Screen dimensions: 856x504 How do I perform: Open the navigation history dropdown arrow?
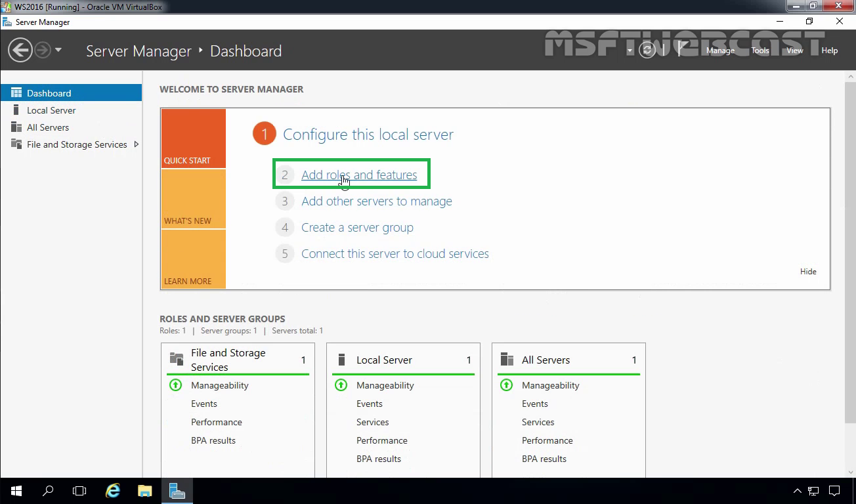pos(58,50)
